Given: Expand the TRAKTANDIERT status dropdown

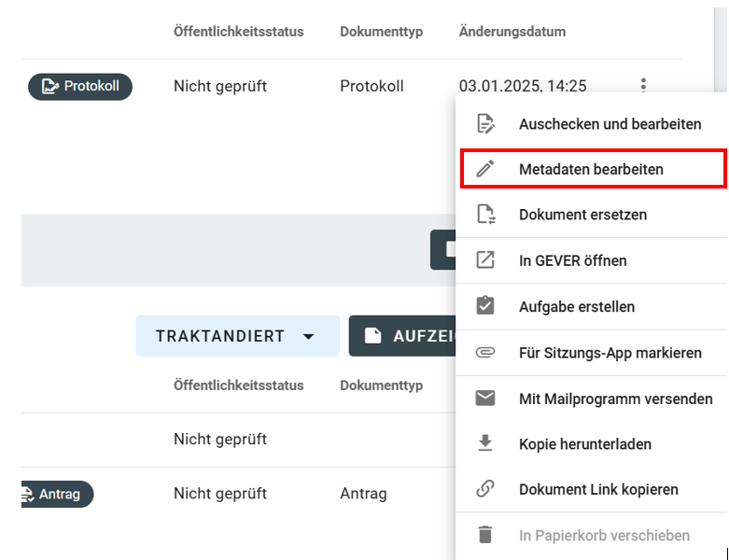Looking at the screenshot, I should 237,336.
